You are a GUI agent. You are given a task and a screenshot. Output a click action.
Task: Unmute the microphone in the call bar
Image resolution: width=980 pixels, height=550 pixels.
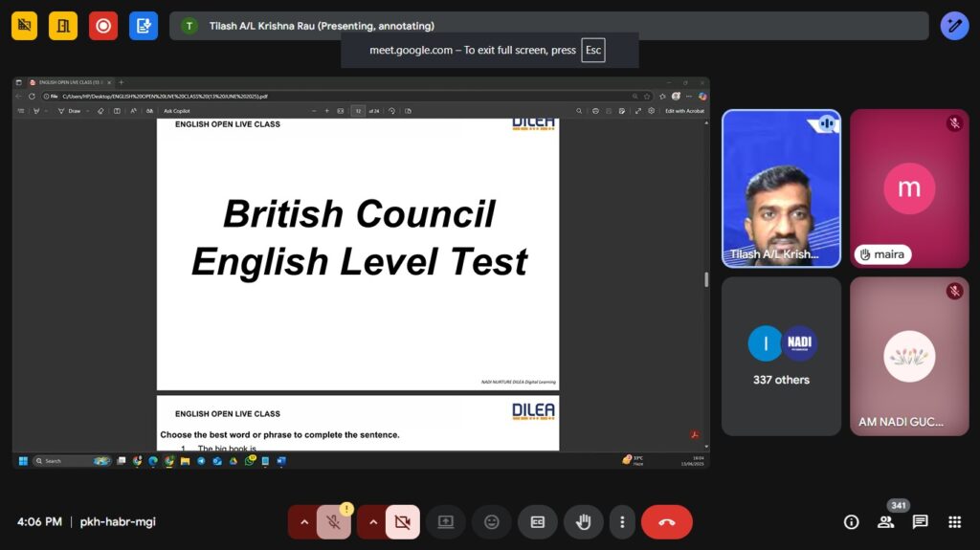point(334,522)
